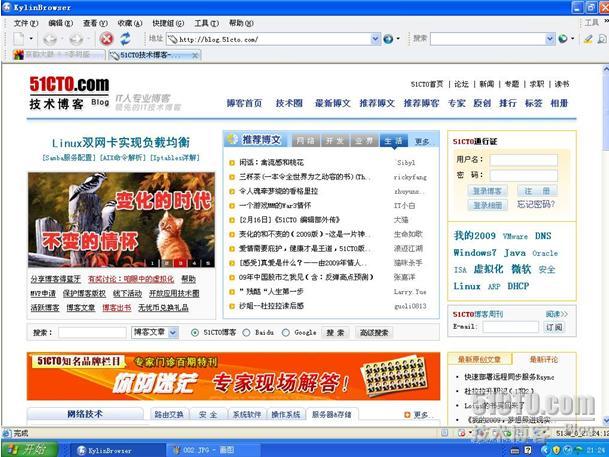Screen dimensions: 609x457
Task: Click the 专家现场解答 orange banner
Action: (233, 376)
